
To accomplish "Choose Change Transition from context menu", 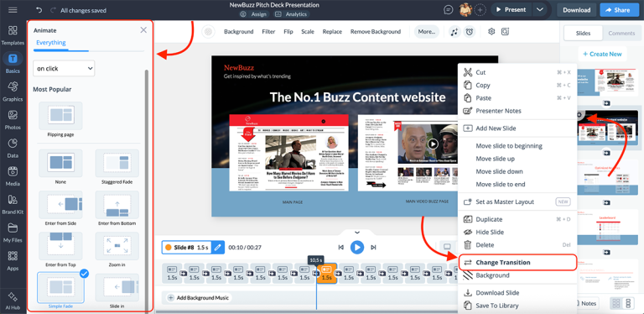I will [517, 262].
